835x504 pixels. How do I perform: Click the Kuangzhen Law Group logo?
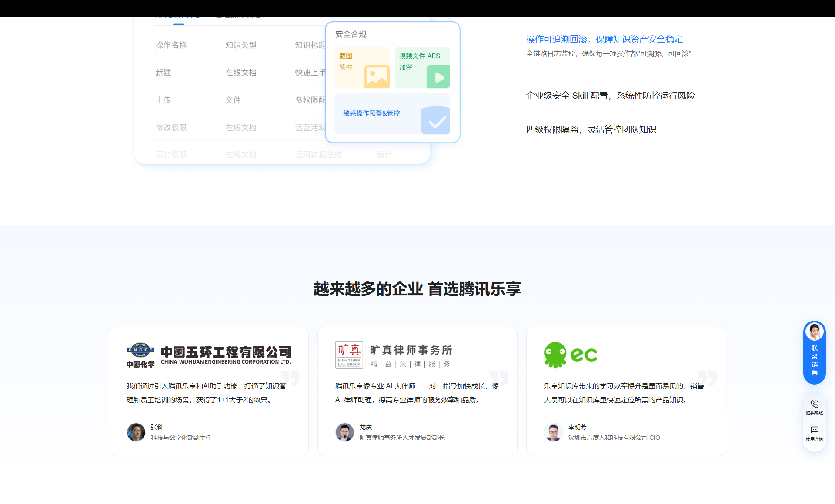pyautogui.click(x=349, y=355)
